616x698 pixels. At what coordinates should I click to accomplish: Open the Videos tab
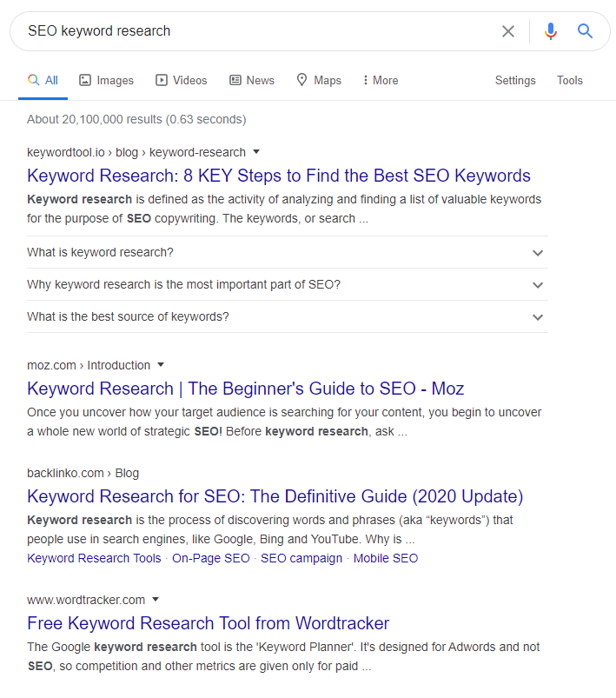click(181, 81)
